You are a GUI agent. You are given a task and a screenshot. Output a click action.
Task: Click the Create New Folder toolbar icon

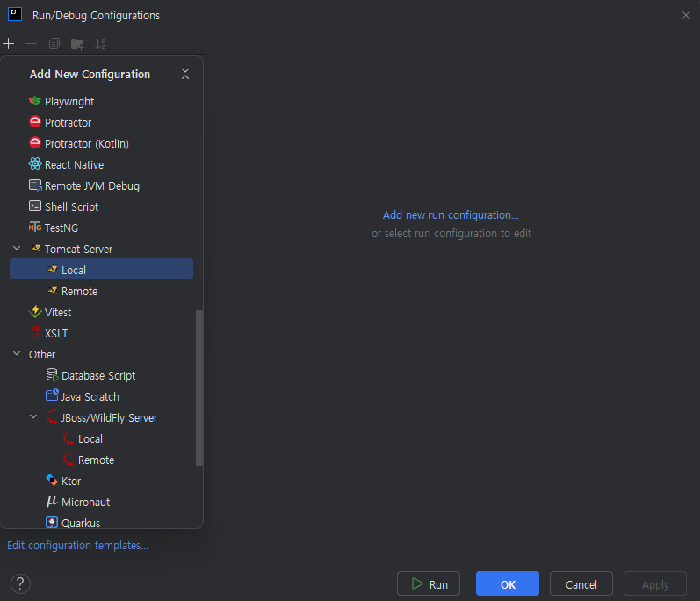(77, 44)
